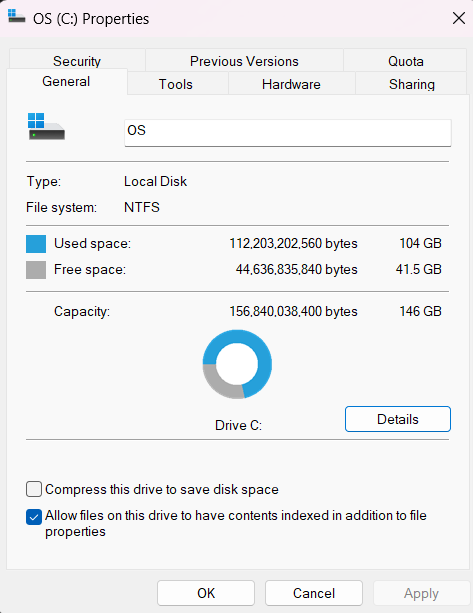Image resolution: width=473 pixels, height=613 pixels.
Task: Click the drive icon in title bar
Action: point(16,17)
